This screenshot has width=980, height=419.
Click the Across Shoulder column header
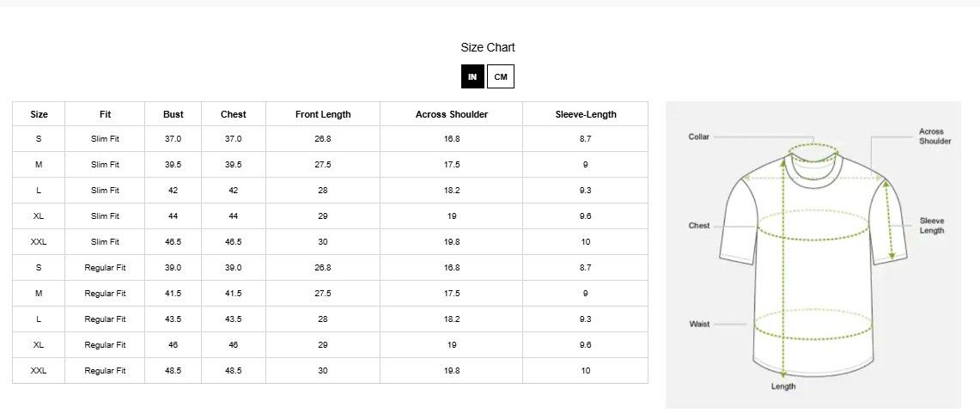point(451,114)
